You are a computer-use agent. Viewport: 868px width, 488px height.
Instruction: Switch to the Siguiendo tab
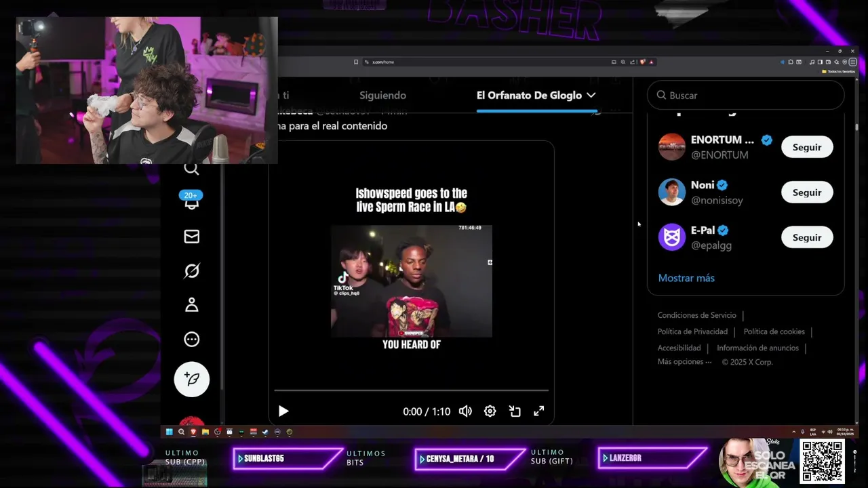[x=382, y=96]
